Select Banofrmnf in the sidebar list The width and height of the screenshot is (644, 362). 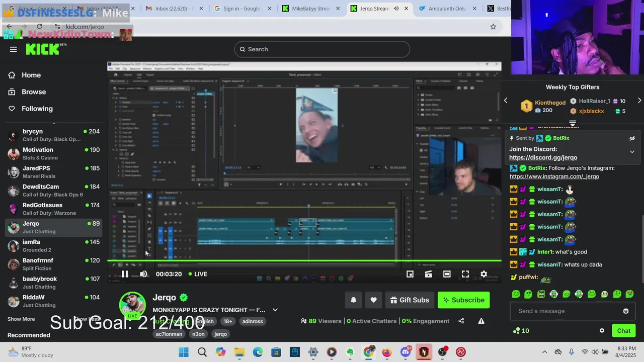click(54, 264)
